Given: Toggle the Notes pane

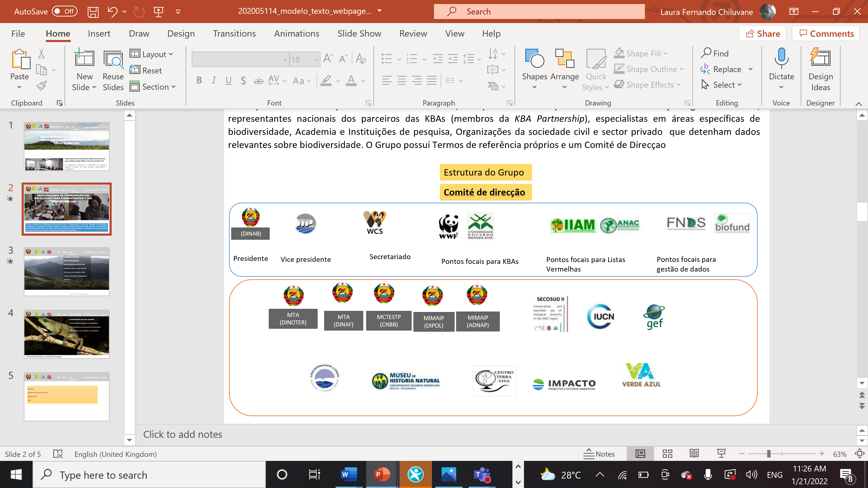Looking at the screenshot, I should coord(599,454).
